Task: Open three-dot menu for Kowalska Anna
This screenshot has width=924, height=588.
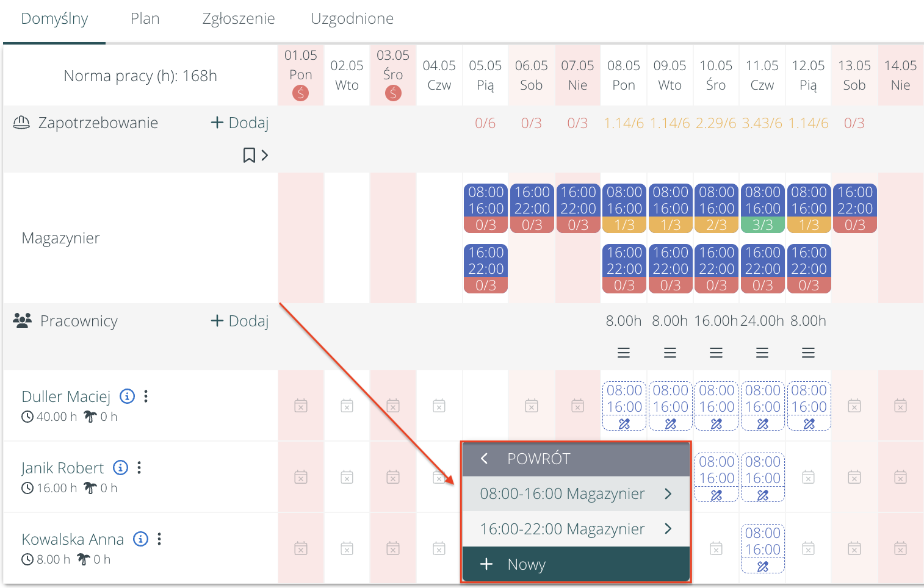Action: click(159, 539)
